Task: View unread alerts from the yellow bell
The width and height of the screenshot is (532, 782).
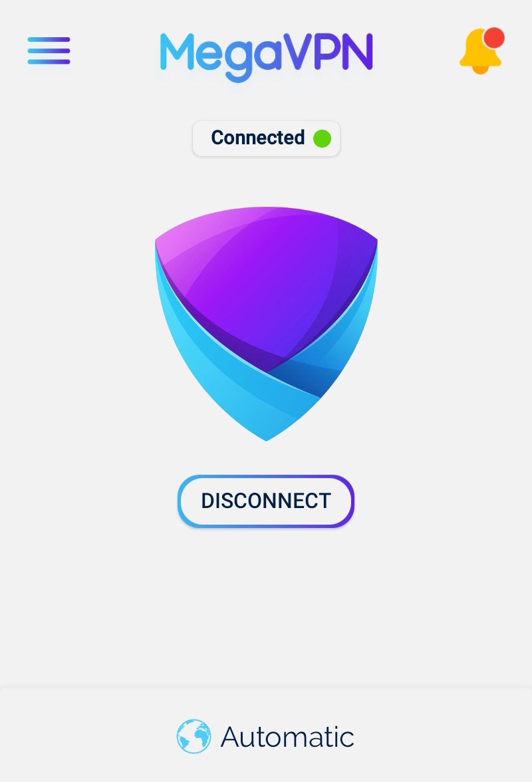Action: pyautogui.click(x=480, y=52)
